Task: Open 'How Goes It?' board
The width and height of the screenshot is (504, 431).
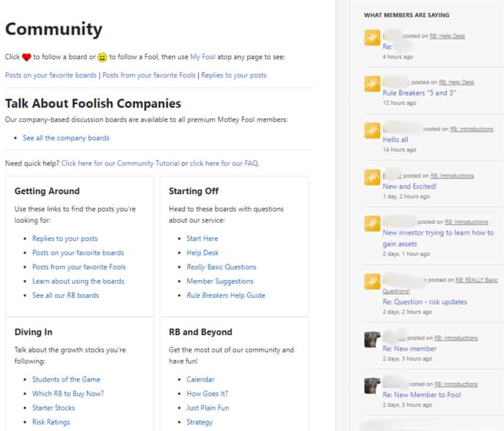Action: (x=207, y=394)
